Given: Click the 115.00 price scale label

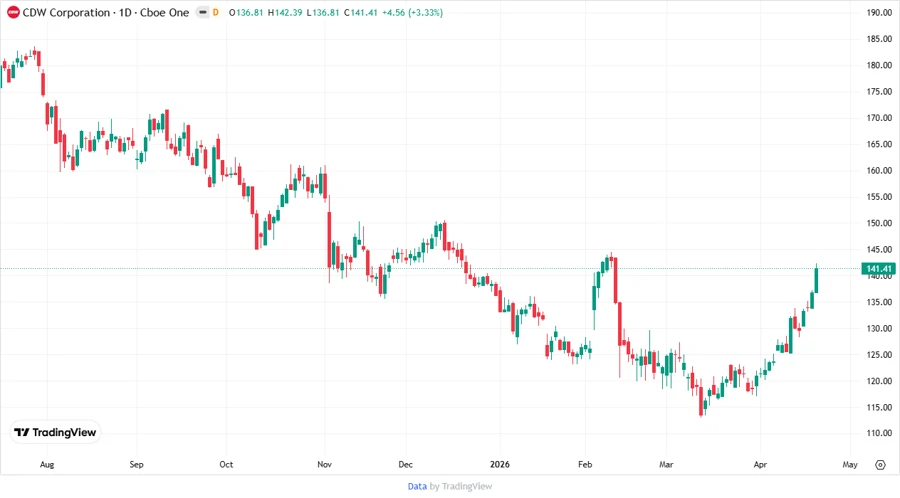Looking at the screenshot, I should [x=879, y=407].
